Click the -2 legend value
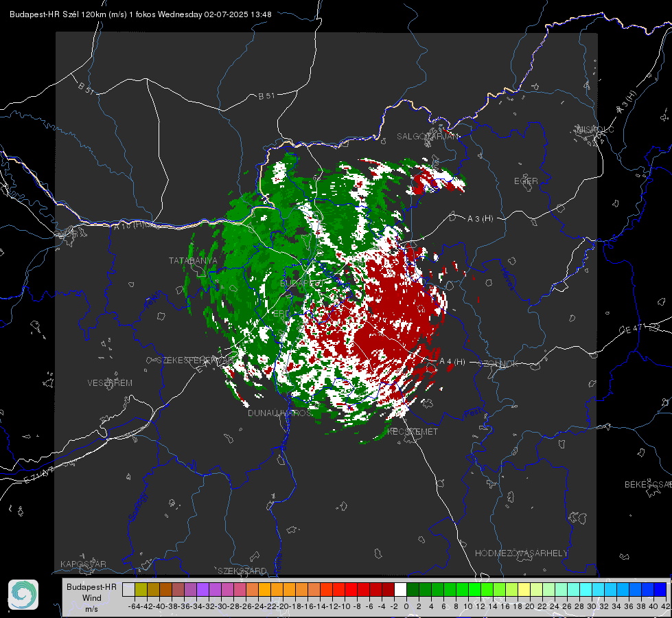 (393, 606)
